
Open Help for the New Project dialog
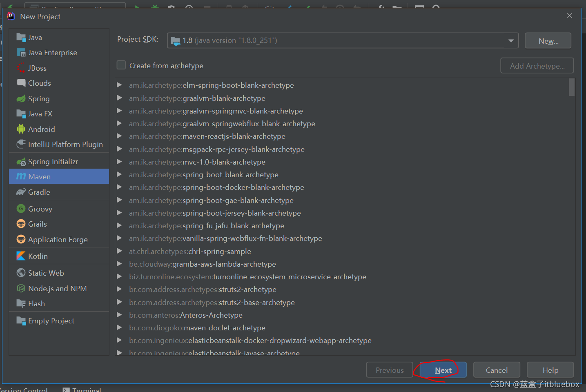[x=550, y=370]
